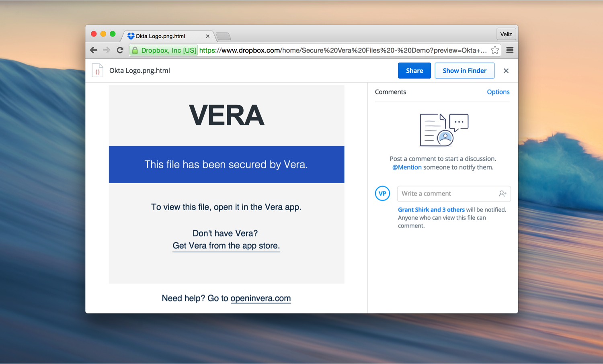
Task: Open the Get Vera from app store link
Action: (226, 245)
